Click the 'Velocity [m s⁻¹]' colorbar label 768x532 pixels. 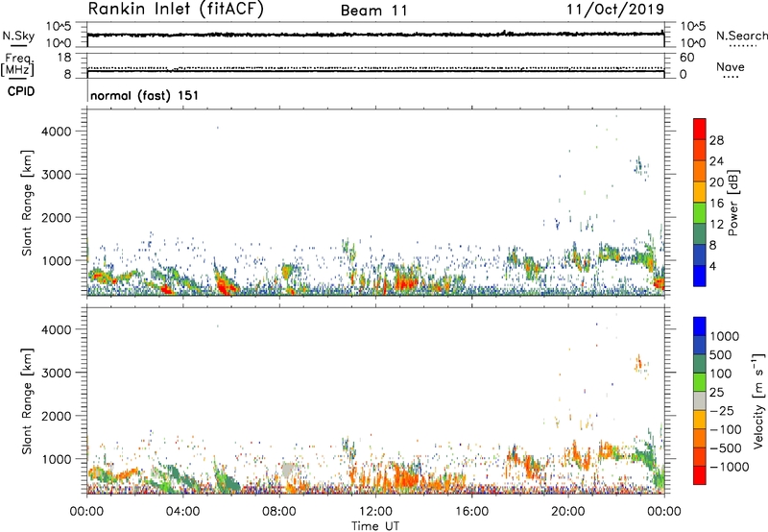[758, 399]
